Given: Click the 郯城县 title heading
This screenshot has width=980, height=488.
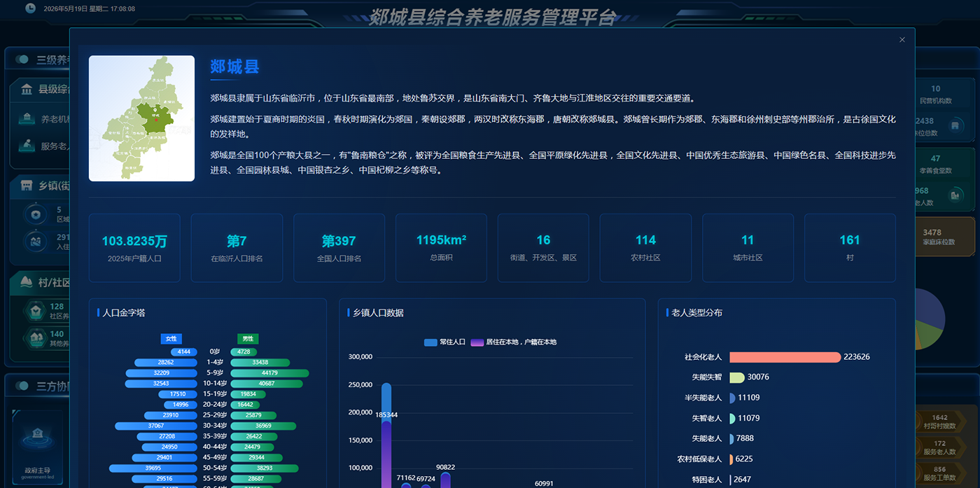Looking at the screenshot, I should click(x=234, y=67).
